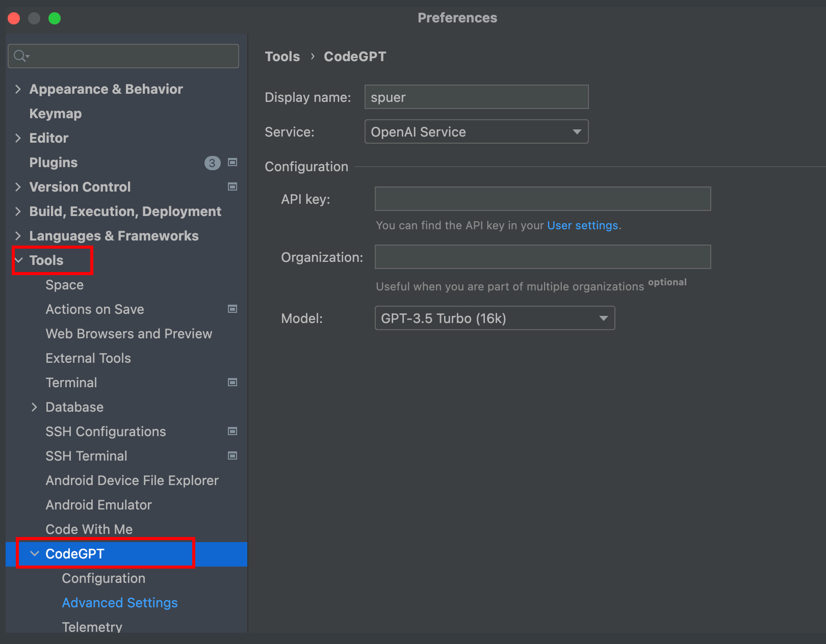Click the search magnifier icon in settings
The height and width of the screenshot is (644, 826).
click(21, 56)
